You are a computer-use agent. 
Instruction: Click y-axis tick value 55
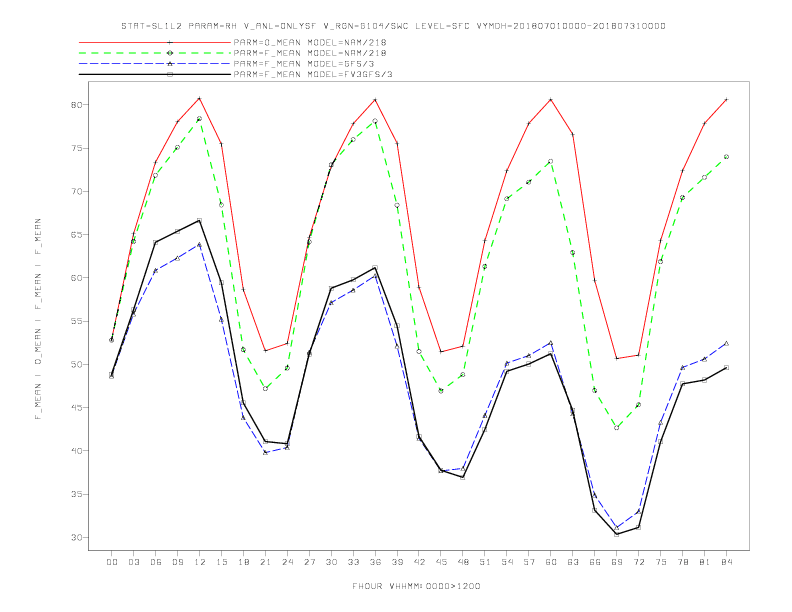[x=76, y=321]
